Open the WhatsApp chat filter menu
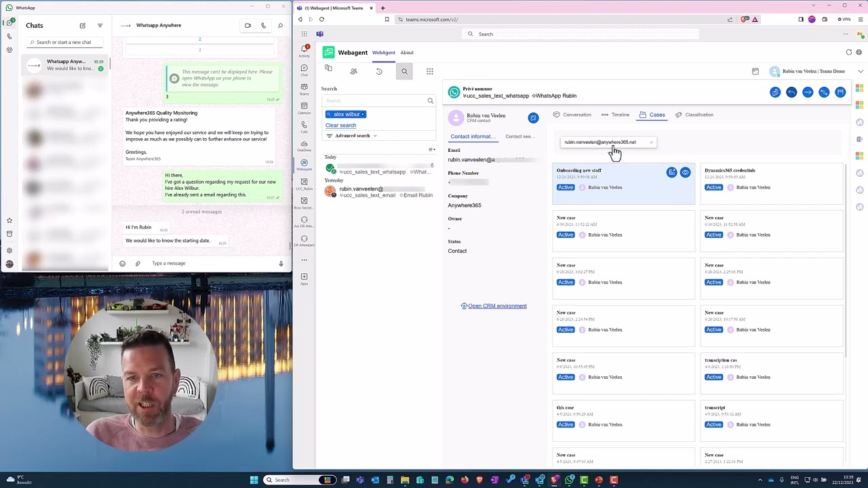Screen dimensions: 868x488 100,26
